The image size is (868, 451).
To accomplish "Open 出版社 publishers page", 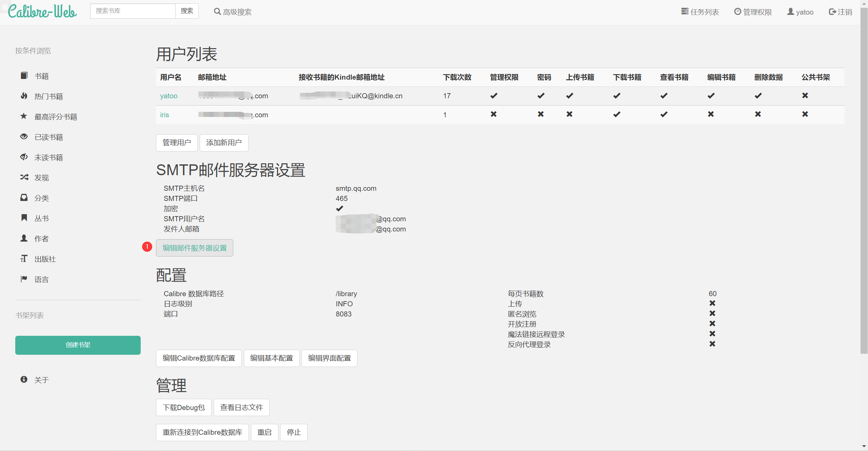I will click(45, 259).
